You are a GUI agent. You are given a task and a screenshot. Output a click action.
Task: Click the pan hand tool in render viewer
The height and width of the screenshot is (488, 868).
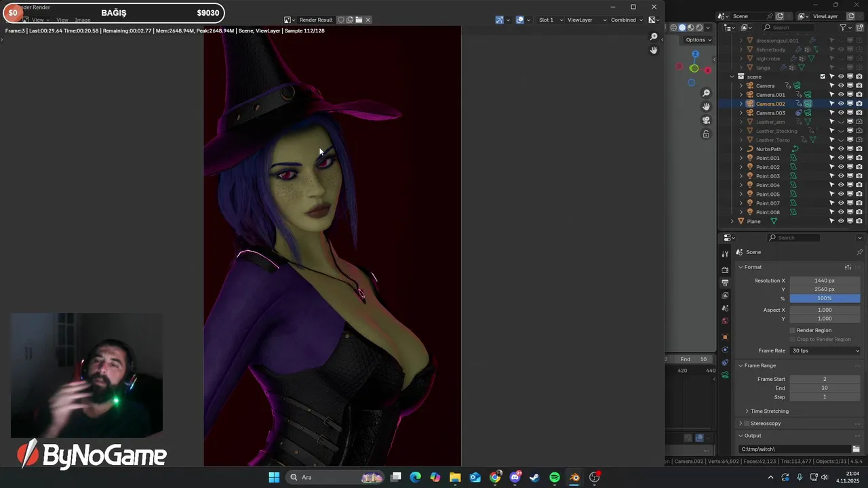click(654, 50)
